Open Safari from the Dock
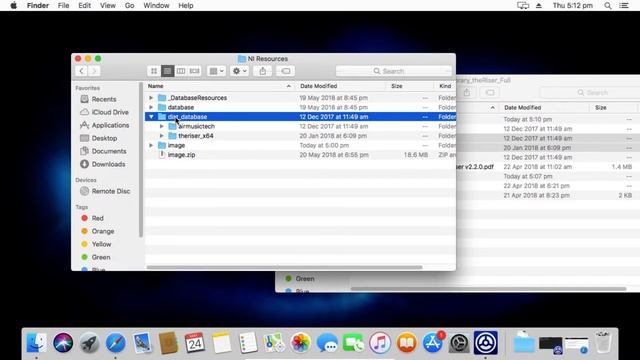640x360 pixels. click(x=116, y=342)
